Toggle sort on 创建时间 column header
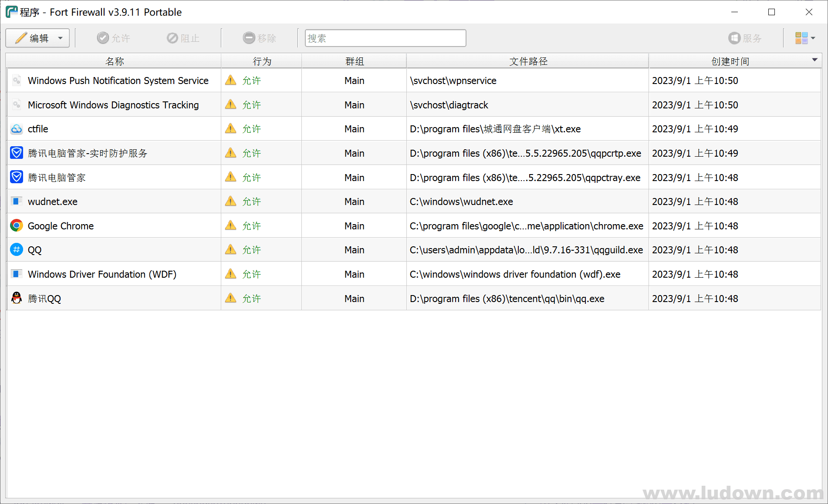Viewport: 828px width, 504px height. pyautogui.click(x=735, y=61)
